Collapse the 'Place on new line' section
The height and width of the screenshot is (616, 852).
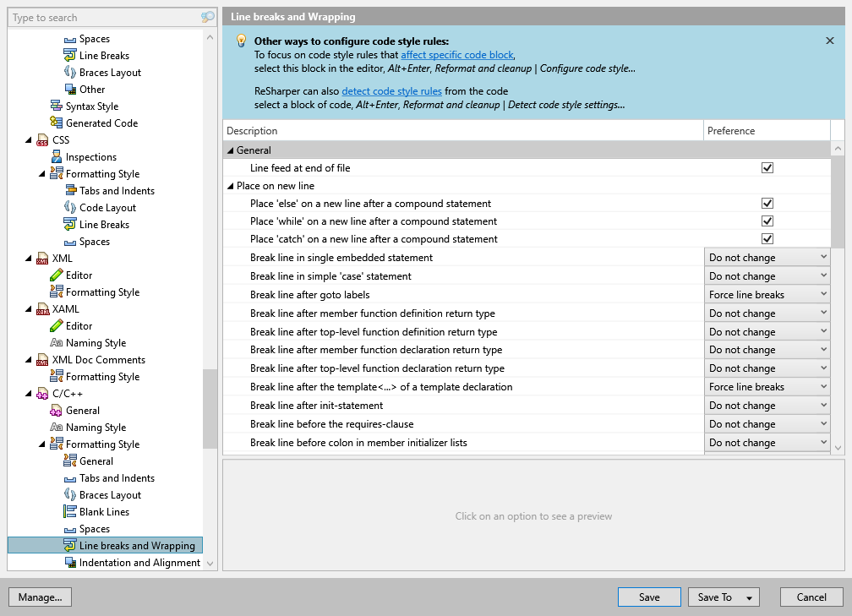[x=230, y=185]
